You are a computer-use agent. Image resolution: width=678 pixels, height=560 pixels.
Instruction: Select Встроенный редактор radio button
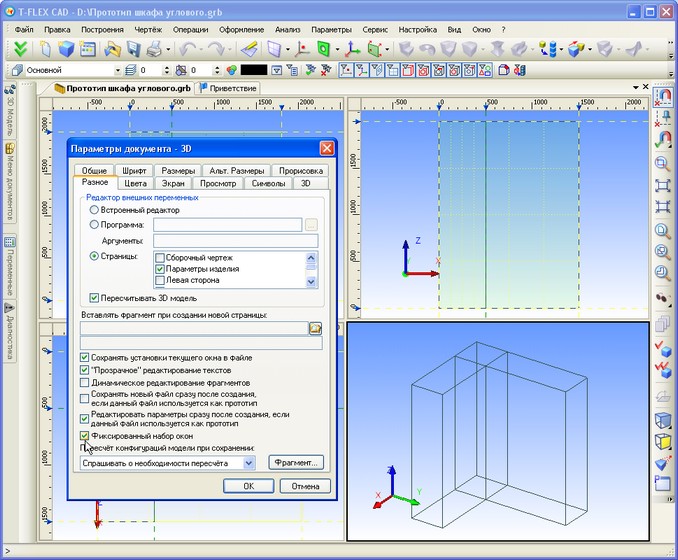94,210
